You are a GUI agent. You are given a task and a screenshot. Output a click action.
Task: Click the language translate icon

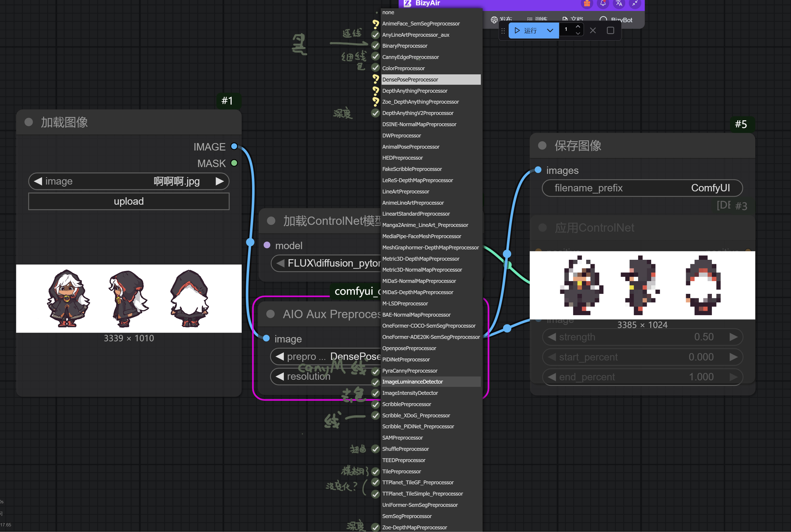coord(619,3)
